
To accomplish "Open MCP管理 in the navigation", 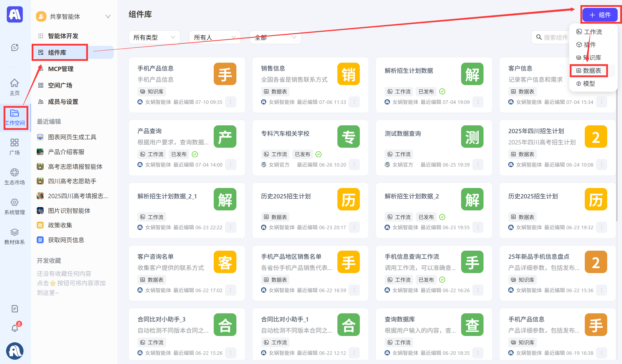I will pyautogui.click(x=61, y=69).
